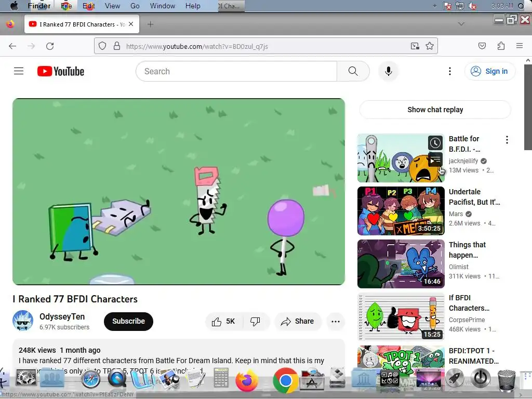Image resolution: width=532 pixels, height=399 pixels.
Task: Open jacknjellify channel name
Action: pyautogui.click(x=463, y=161)
